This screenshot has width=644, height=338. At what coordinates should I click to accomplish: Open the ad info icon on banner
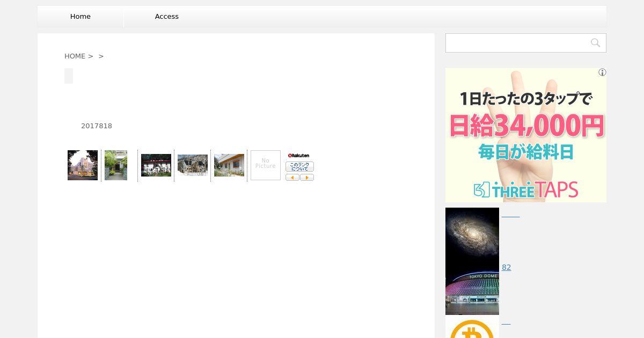pyautogui.click(x=602, y=72)
